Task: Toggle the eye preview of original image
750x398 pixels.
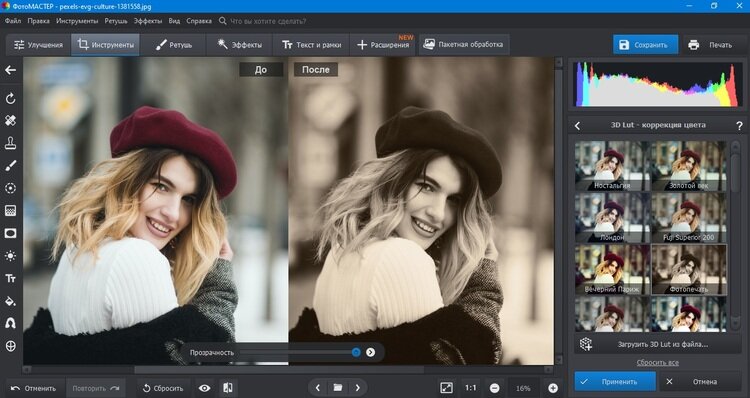Action: tap(204, 388)
